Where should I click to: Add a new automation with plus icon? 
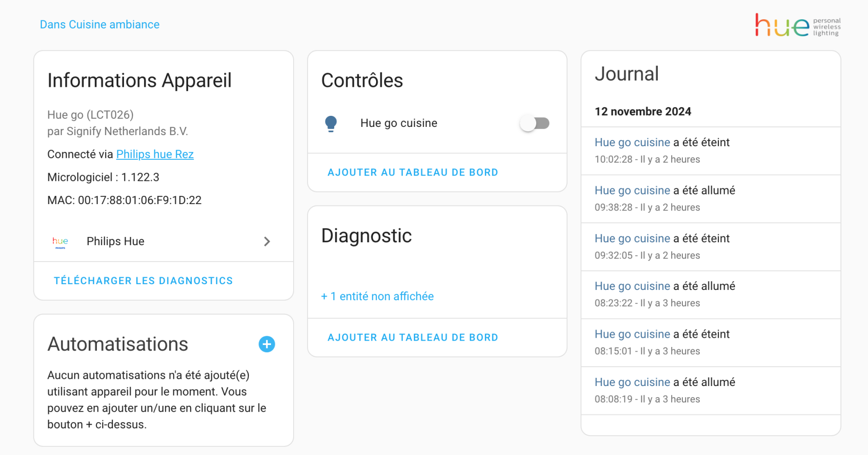pos(267,344)
